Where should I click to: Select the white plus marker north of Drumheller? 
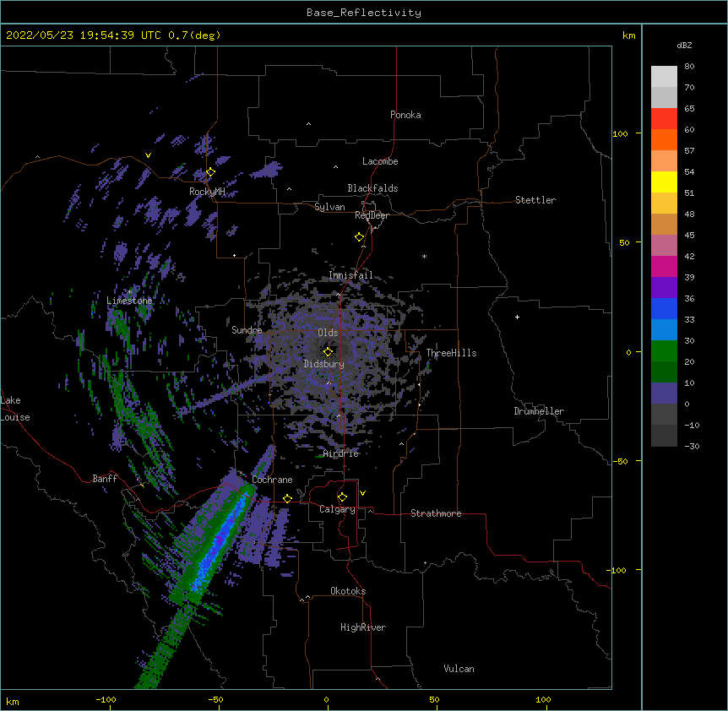(517, 317)
